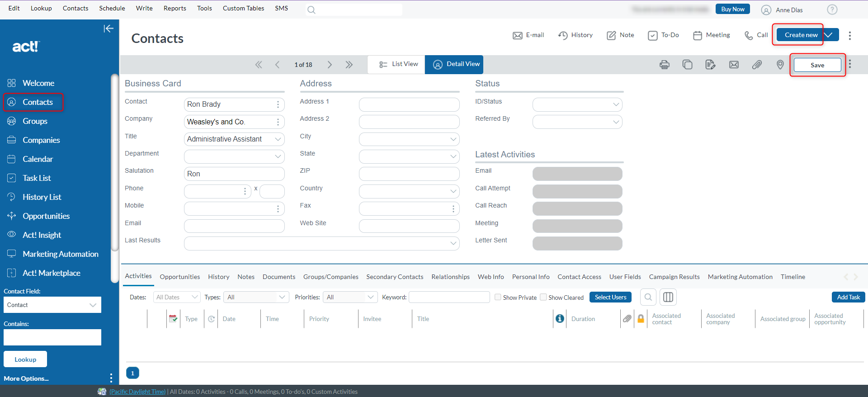Open the Contact Field dropdown in sidebar
Image resolution: width=868 pixels, height=397 pixels.
click(52, 305)
